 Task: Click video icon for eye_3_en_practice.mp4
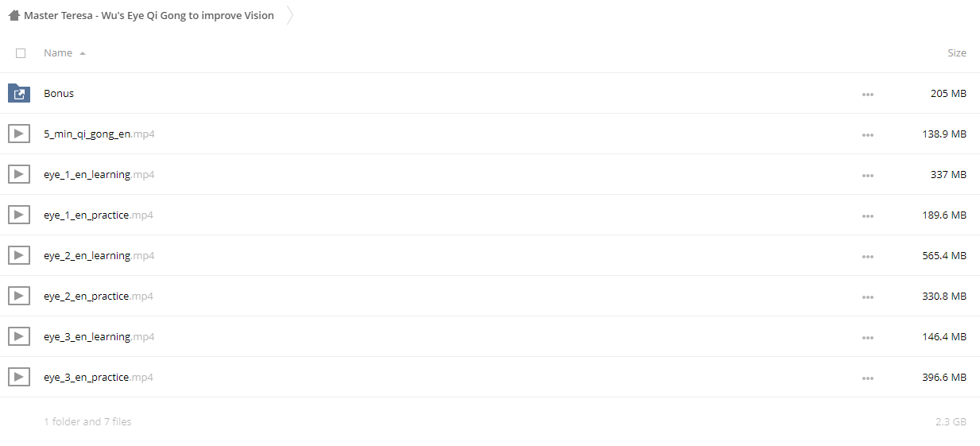pyautogui.click(x=19, y=377)
